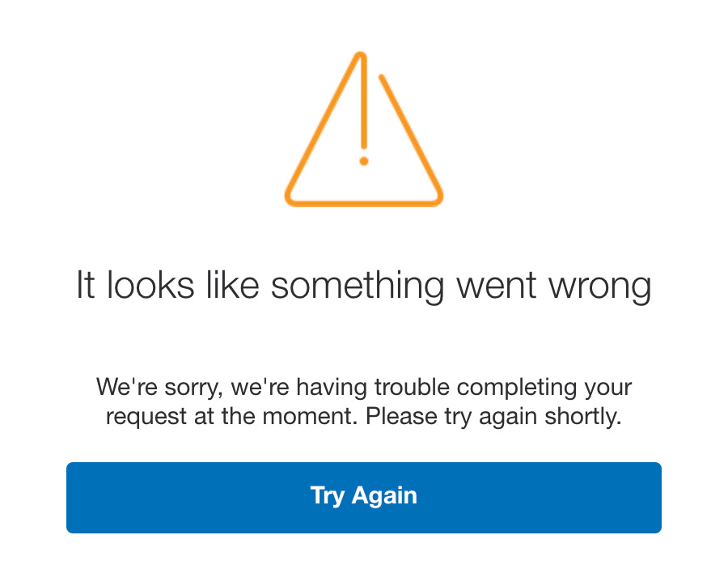Screen dimensions: 728x586
Task: Click the 'We're sorry' apology message line
Action: click(364, 387)
